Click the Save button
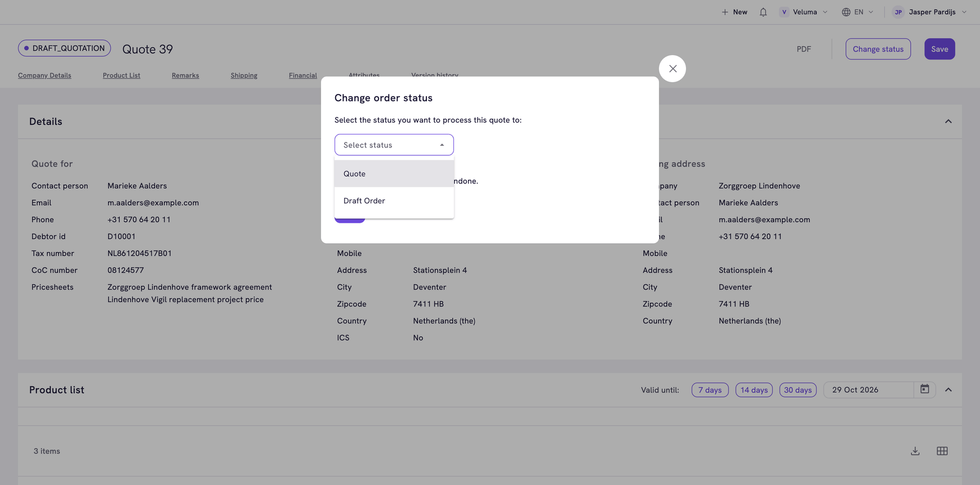 (x=939, y=49)
